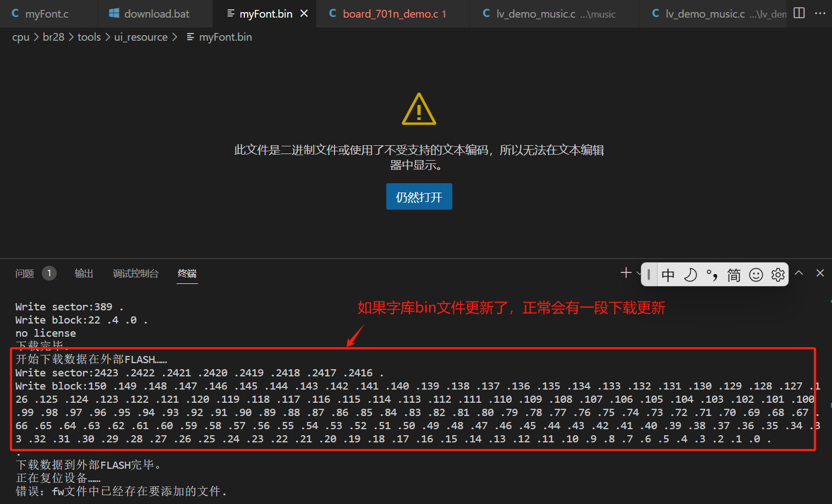Click the Windows icon on download.bat tab
This screenshot has height=504, width=832.
click(x=114, y=13)
